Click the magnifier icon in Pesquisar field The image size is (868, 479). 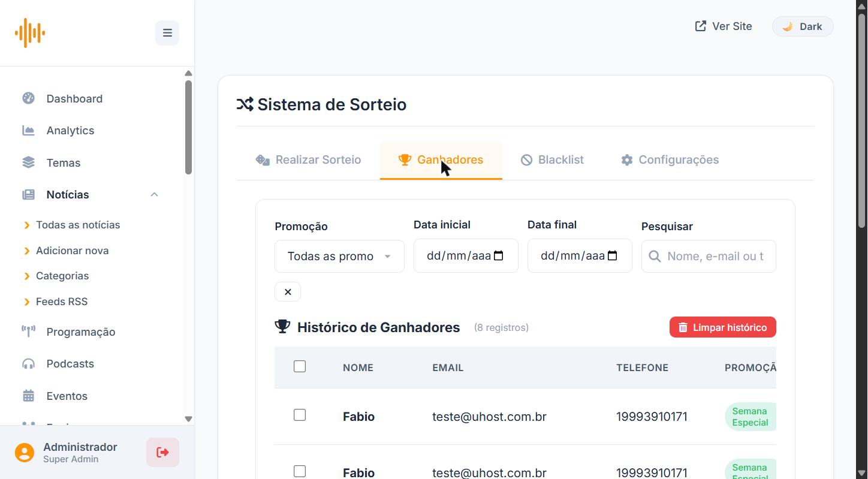tap(655, 257)
